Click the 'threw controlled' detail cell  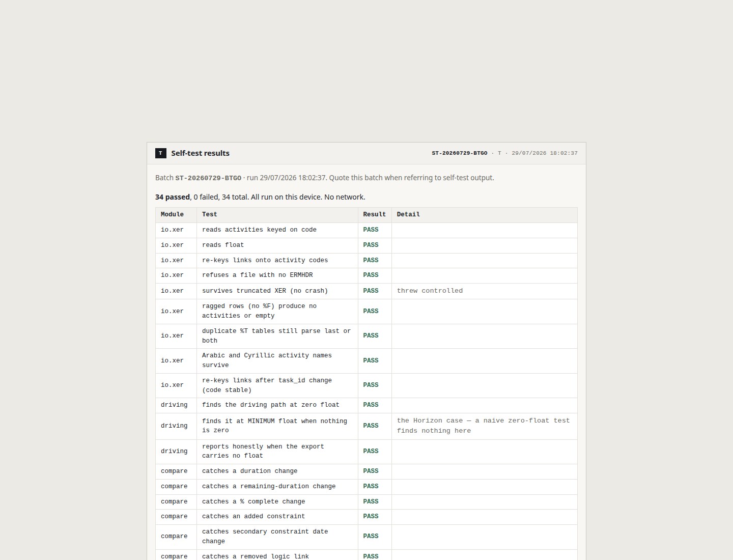[485, 291]
